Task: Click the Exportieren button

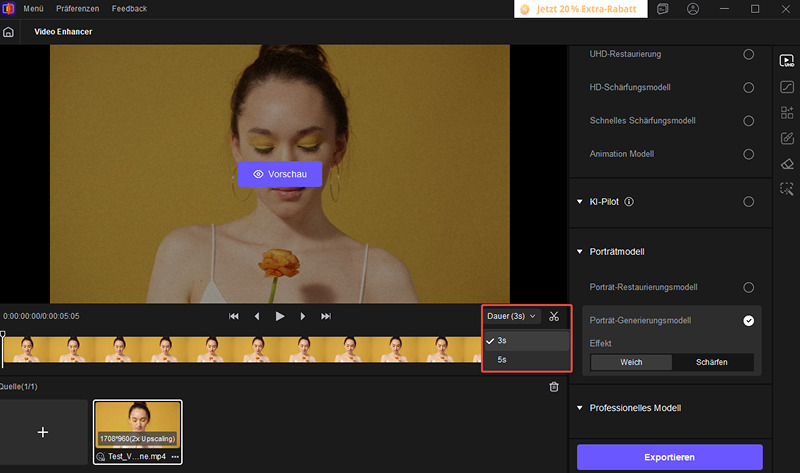Action: pyautogui.click(x=669, y=457)
